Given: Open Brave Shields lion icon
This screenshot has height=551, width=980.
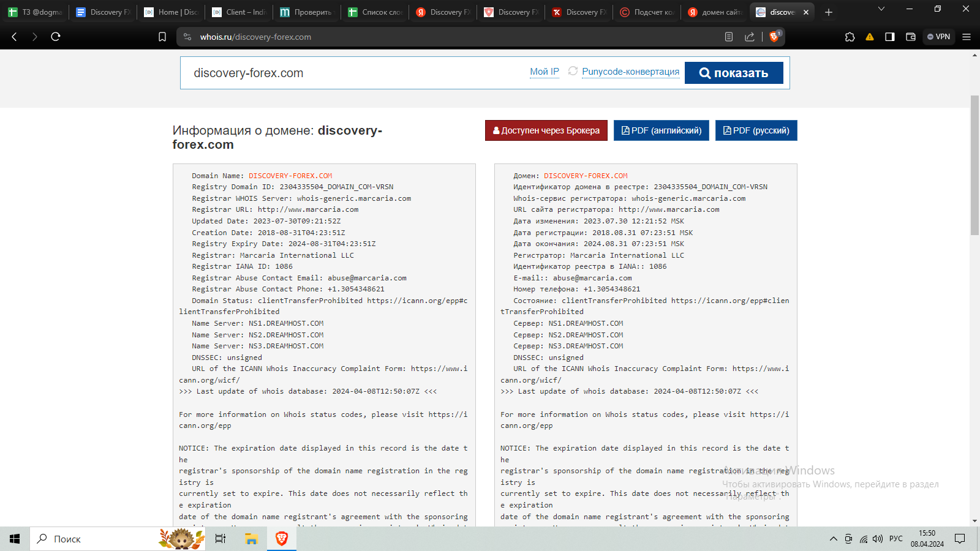Looking at the screenshot, I should point(774,37).
